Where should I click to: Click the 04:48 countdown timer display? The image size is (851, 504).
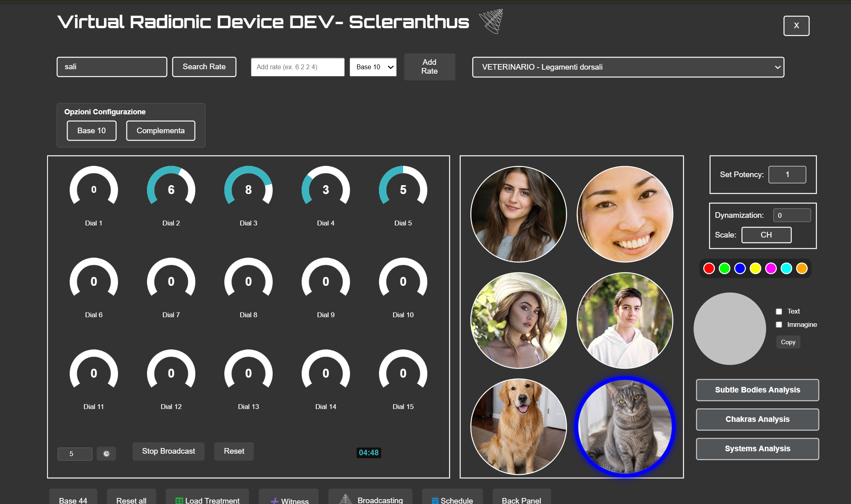coord(369,453)
